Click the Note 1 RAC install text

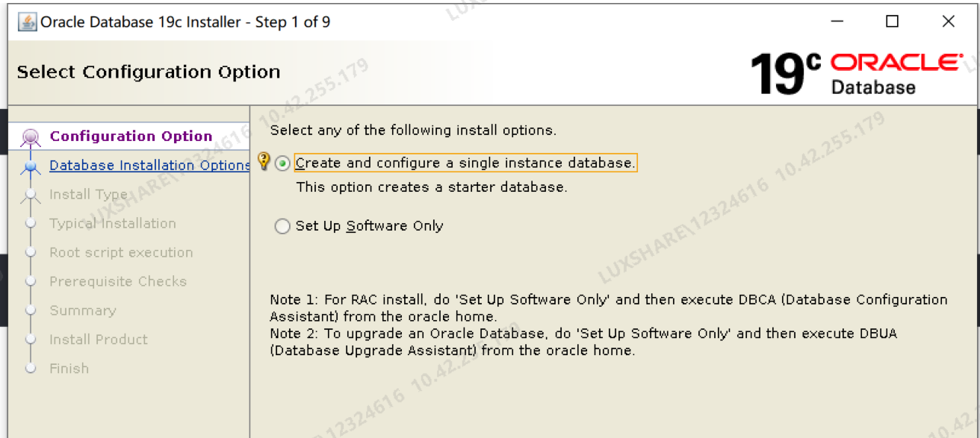click(523, 299)
